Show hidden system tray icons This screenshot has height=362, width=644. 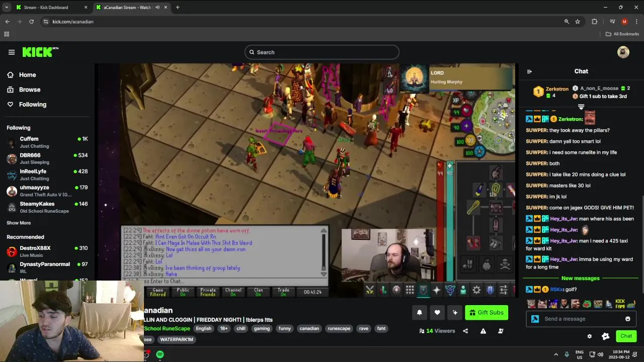[556, 354]
